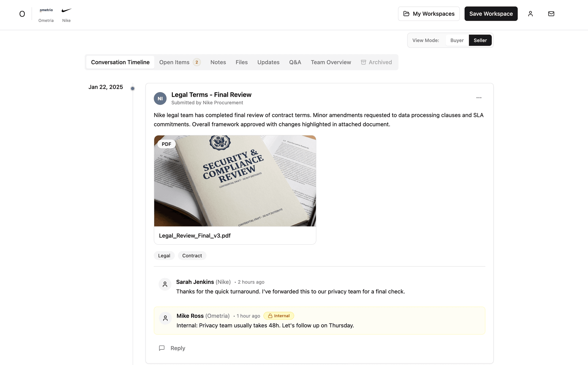
Task: Click the circular O logo top left
Action: (x=22, y=13)
